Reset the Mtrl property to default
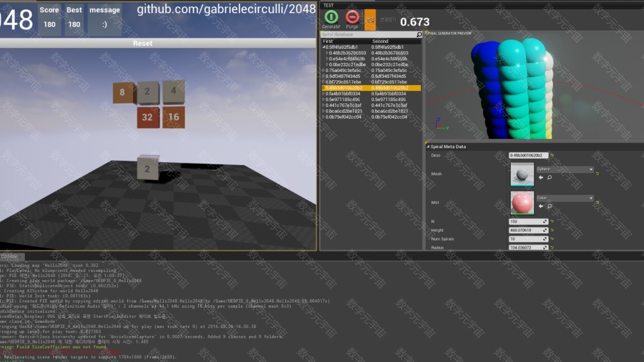The width and height of the screenshot is (644, 362). point(597,203)
